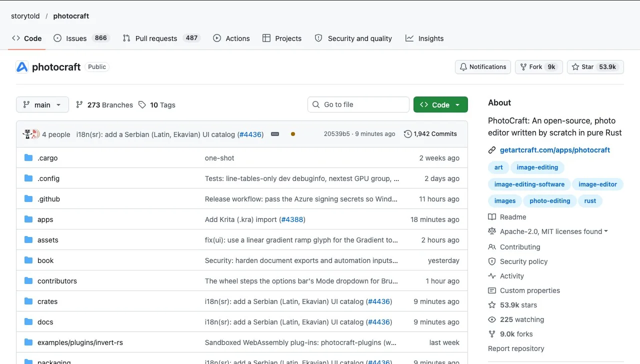The image size is (640, 364).
Task: Open the crates folder
Action: point(47,301)
